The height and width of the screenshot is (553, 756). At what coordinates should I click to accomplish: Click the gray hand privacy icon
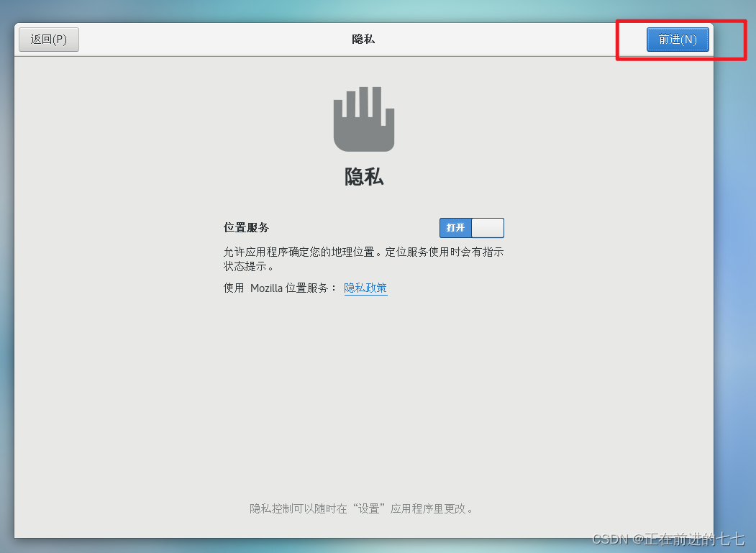coord(364,119)
